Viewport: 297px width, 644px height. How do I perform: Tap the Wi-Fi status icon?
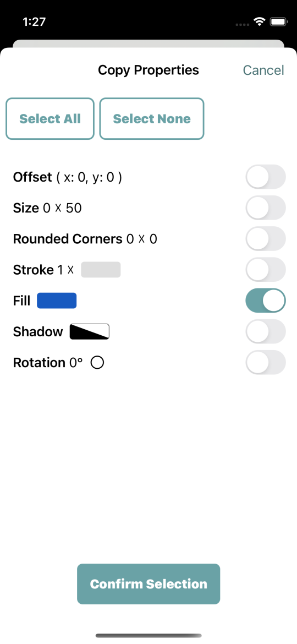(259, 22)
